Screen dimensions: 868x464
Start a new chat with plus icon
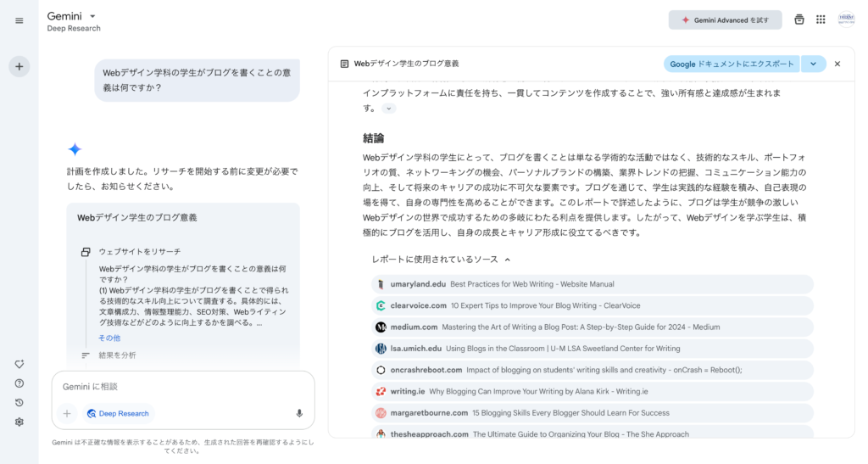(x=19, y=66)
